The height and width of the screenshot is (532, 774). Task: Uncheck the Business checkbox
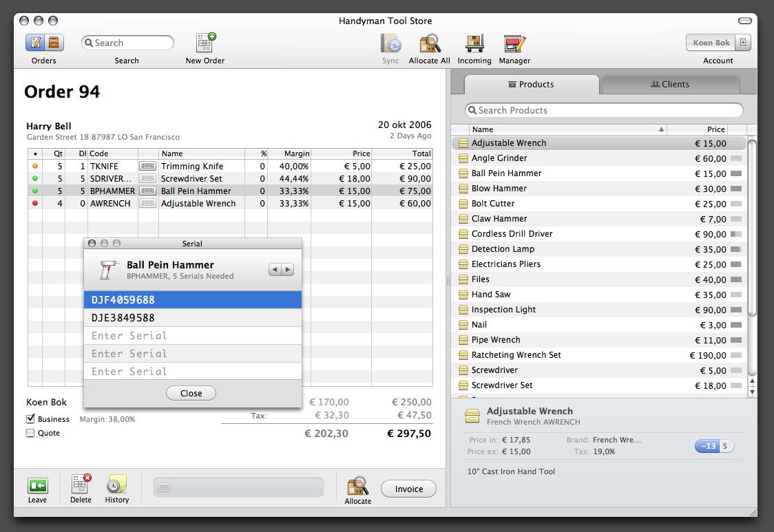coord(30,418)
